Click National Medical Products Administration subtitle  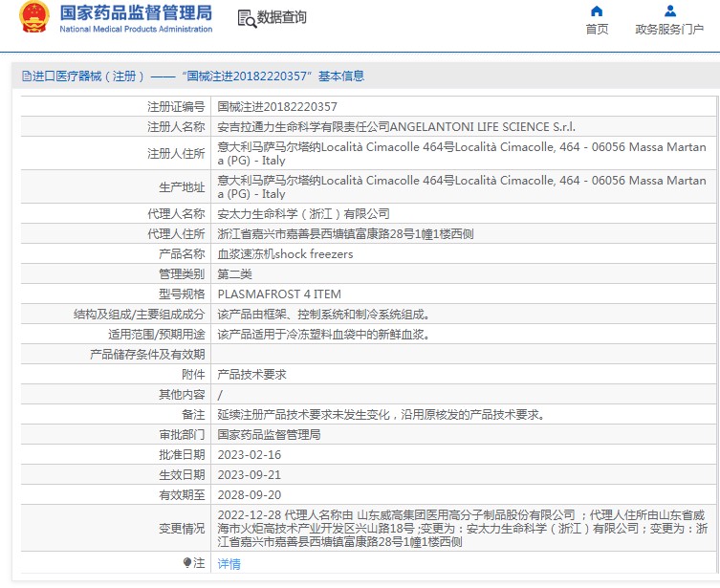pos(136,30)
